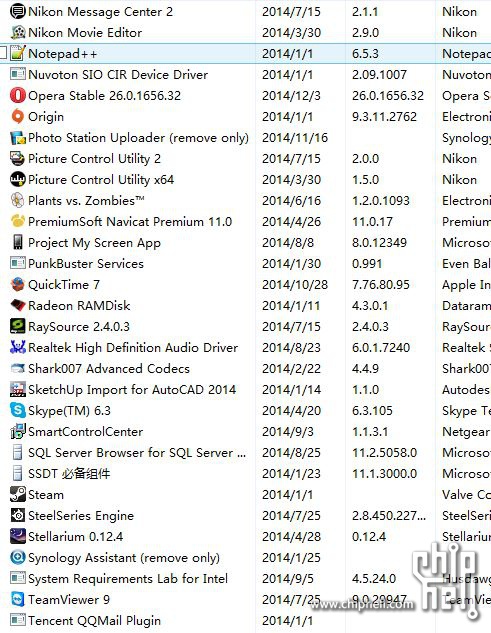The image size is (491, 633).
Task: Select the Skype(TM) 6.3 icon
Action: click(17, 411)
